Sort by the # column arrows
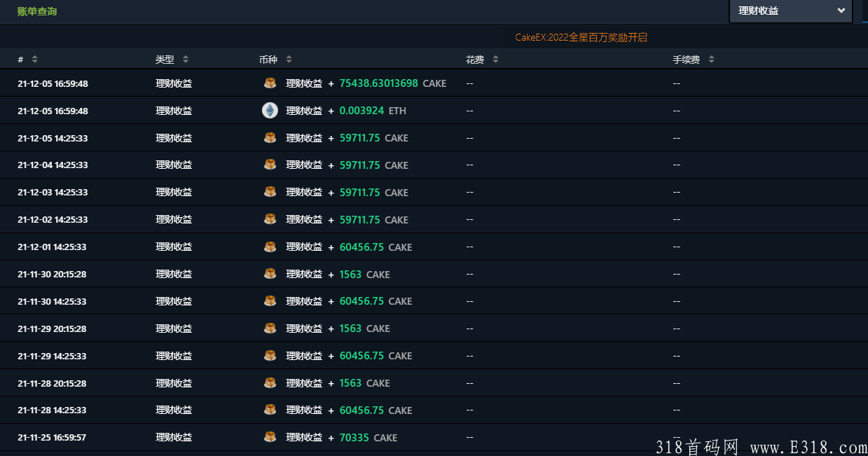 point(35,60)
